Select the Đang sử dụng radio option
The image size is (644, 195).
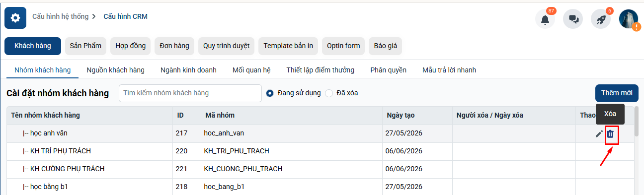(270, 93)
